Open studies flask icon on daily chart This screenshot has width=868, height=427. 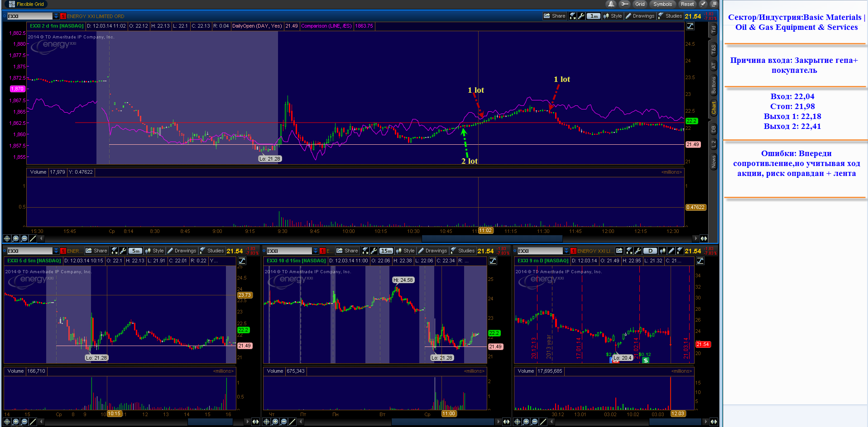(680, 251)
